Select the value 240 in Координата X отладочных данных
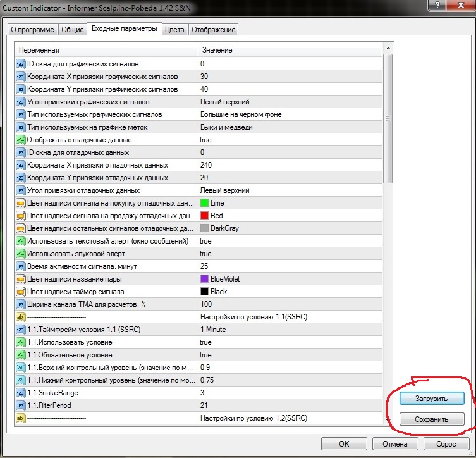 (x=206, y=165)
